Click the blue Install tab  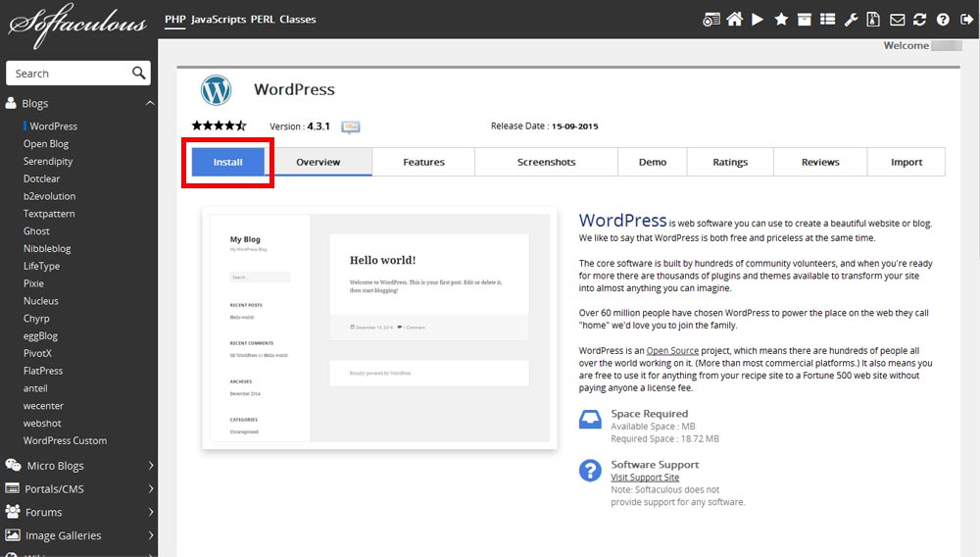coord(227,162)
